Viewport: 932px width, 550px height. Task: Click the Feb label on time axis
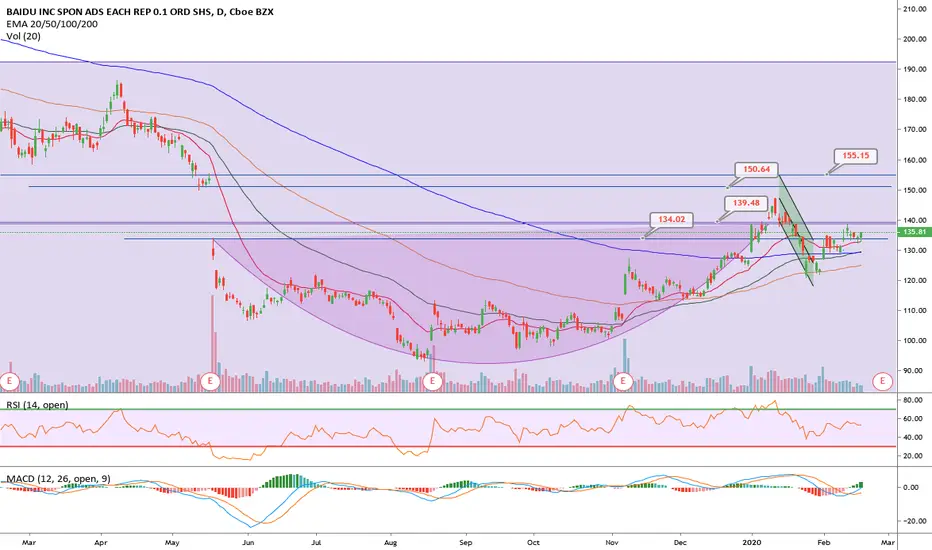click(x=823, y=542)
